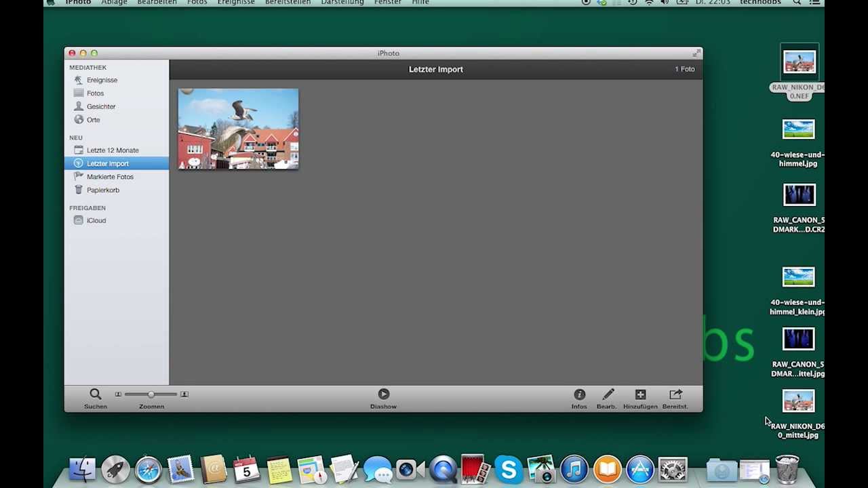Viewport: 868px width, 488px height.
Task: Open Mail stamp icon in Dock
Action: 181,469
